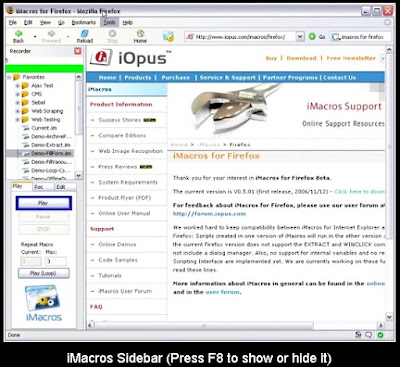This screenshot has width=400, height=367.
Task: Click horizontal scrollbar right arrow
Action: [x=381, y=325]
